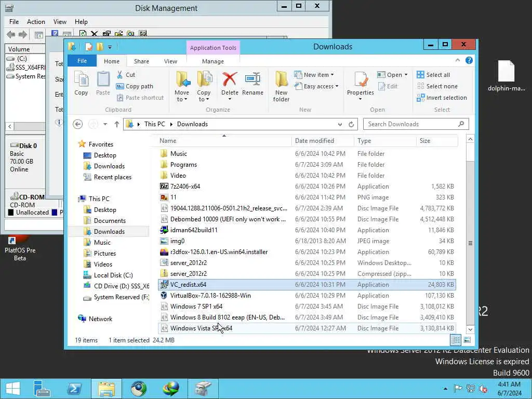
Task: Go up one level with the Up arrow
Action: [x=117, y=124]
